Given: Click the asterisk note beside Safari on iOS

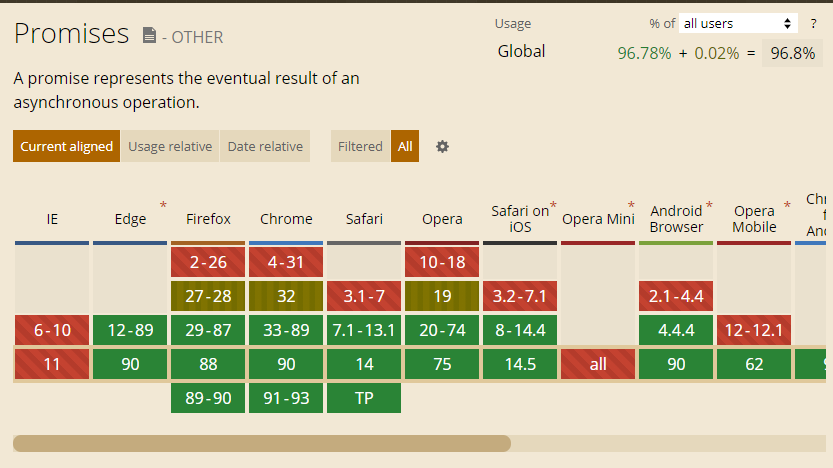Looking at the screenshot, I should (553, 205).
